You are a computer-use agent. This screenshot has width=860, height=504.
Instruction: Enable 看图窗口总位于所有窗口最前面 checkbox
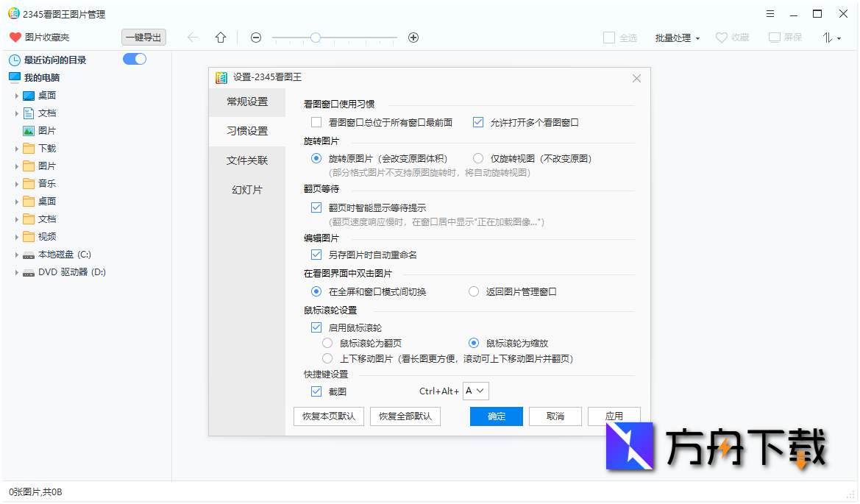[x=316, y=122]
